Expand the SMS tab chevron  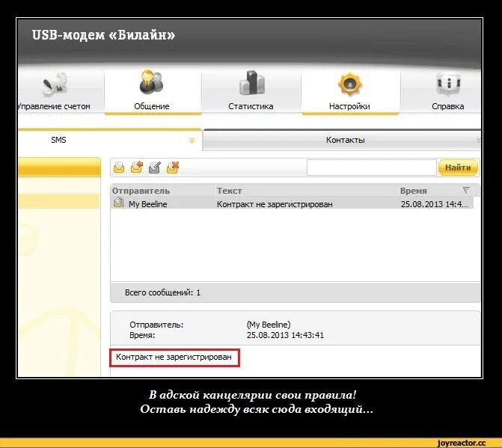click(192, 140)
